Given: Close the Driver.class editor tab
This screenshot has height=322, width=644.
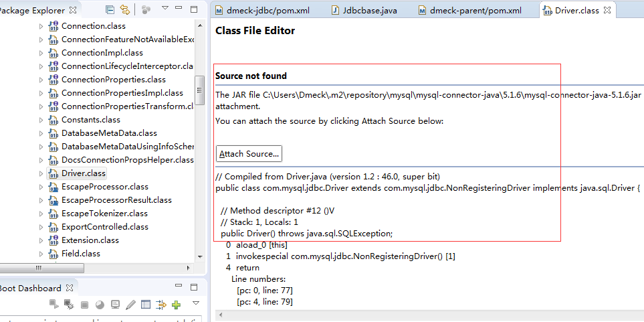Looking at the screenshot, I should (607, 10).
